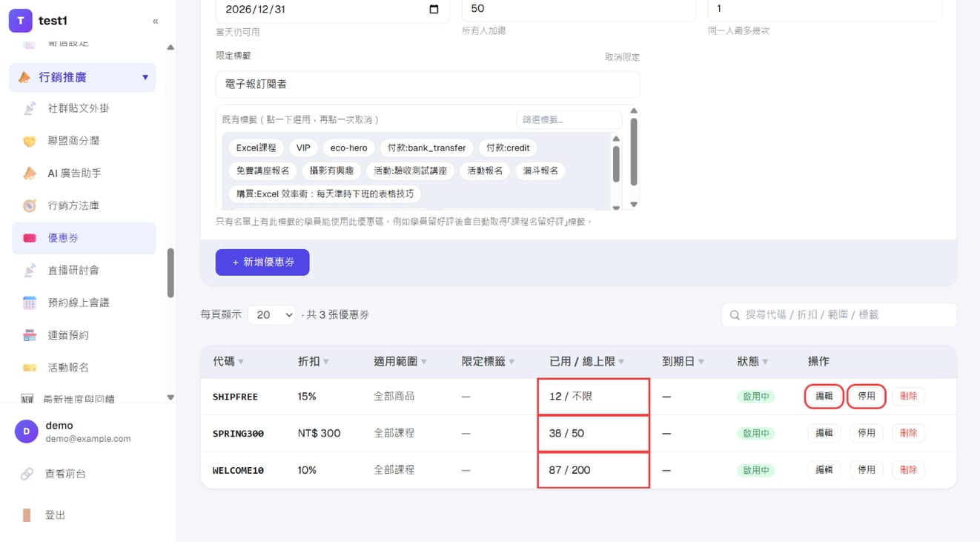Click the AI 廣告助手 megaphone icon
The image size is (980, 542).
pyautogui.click(x=30, y=173)
